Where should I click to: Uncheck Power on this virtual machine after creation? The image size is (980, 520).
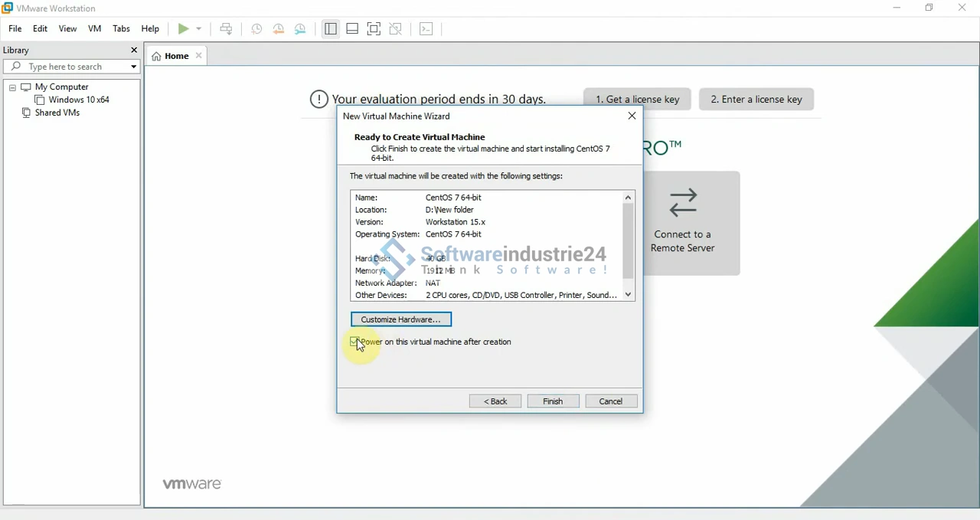click(x=354, y=342)
